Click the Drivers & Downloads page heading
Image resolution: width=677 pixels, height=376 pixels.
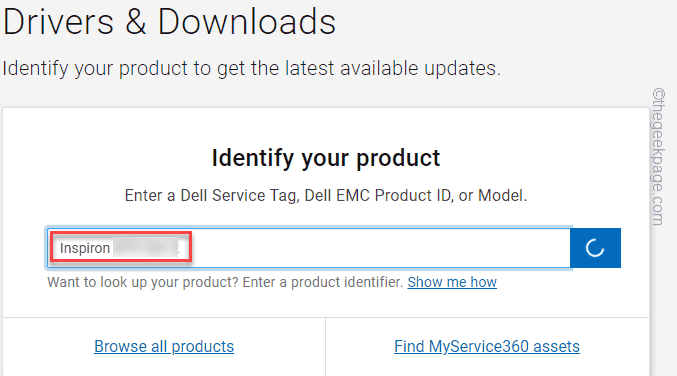coord(169,21)
